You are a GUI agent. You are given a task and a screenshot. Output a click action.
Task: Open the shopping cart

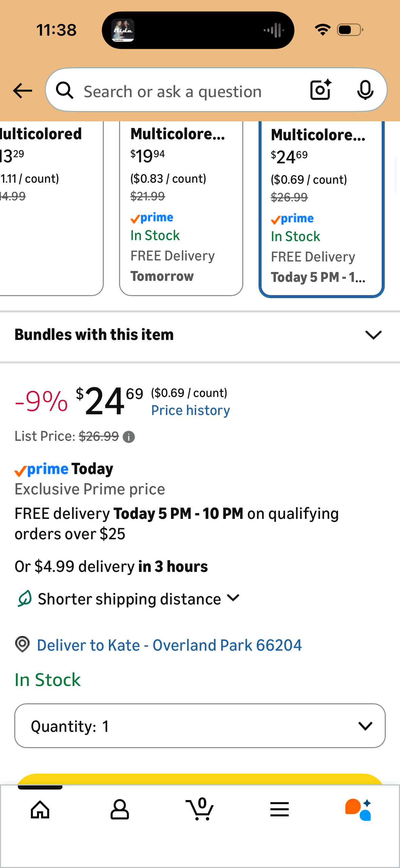click(x=200, y=810)
